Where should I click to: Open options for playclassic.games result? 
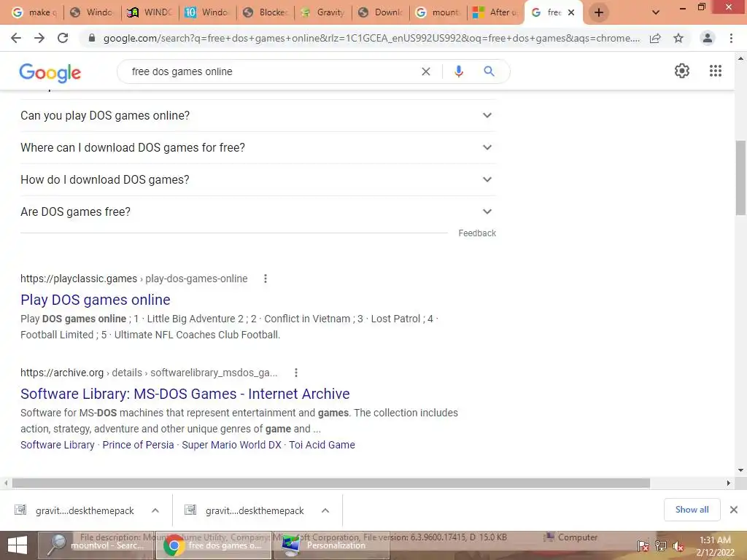pos(266,279)
